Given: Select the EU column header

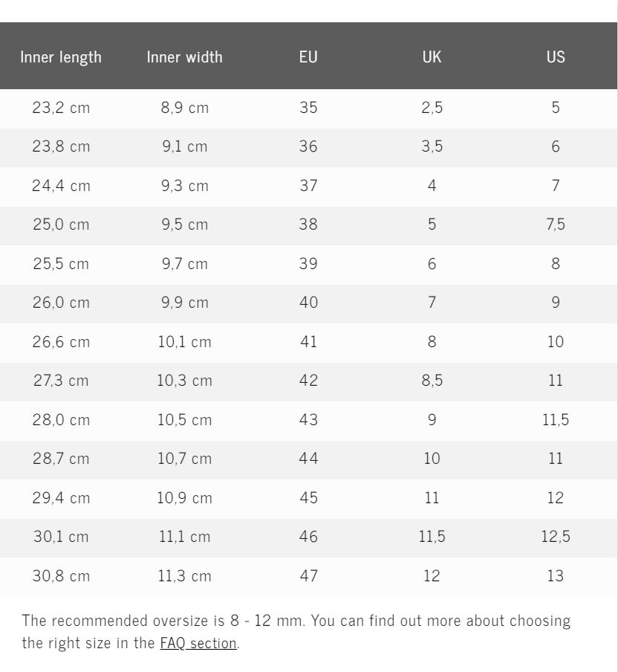Looking at the screenshot, I should (308, 56).
